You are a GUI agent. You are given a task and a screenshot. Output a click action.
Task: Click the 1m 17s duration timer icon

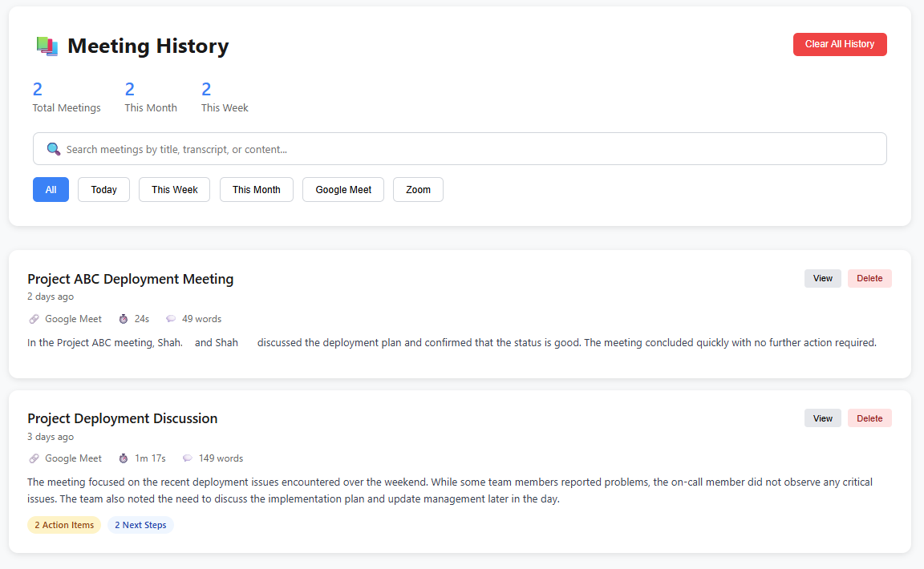[124, 458]
